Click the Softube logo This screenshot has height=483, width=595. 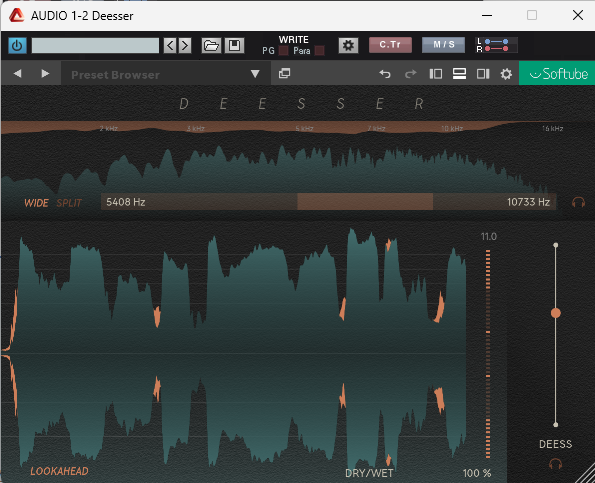click(x=557, y=73)
